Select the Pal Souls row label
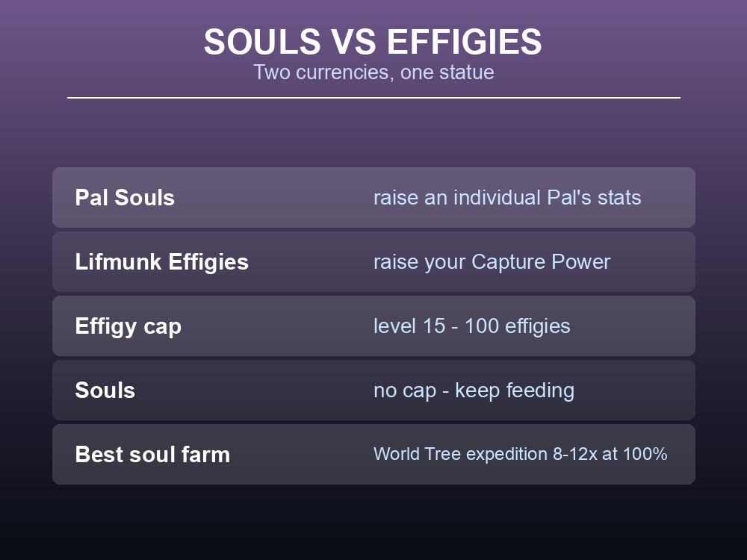The width and height of the screenshot is (747, 560). click(x=125, y=198)
